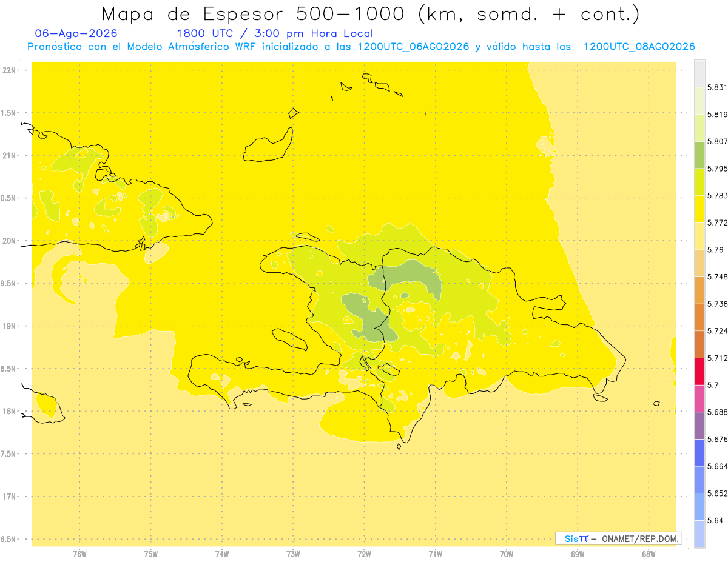
Task: Click the legend value 5.831
Action: pyautogui.click(x=717, y=87)
